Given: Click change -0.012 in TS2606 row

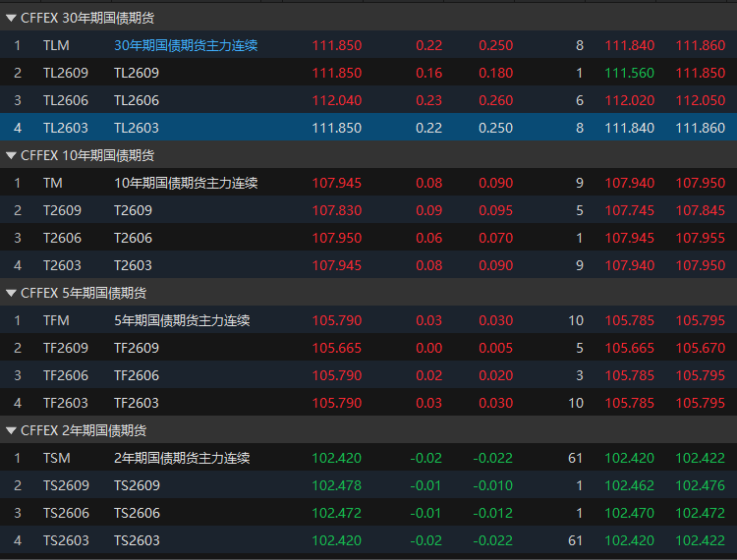Looking at the screenshot, I should click(492, 513).
